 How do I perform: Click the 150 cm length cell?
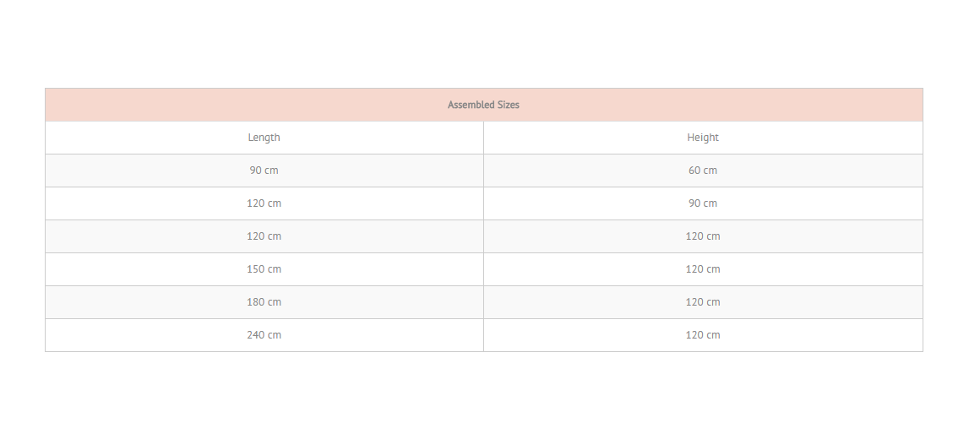click(264, 269)
